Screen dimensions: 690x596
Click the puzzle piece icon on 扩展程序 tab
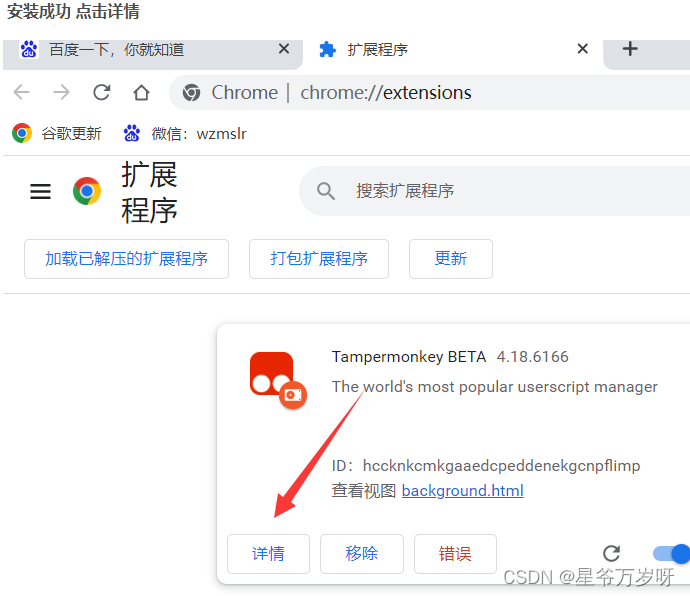pos(327,49)
